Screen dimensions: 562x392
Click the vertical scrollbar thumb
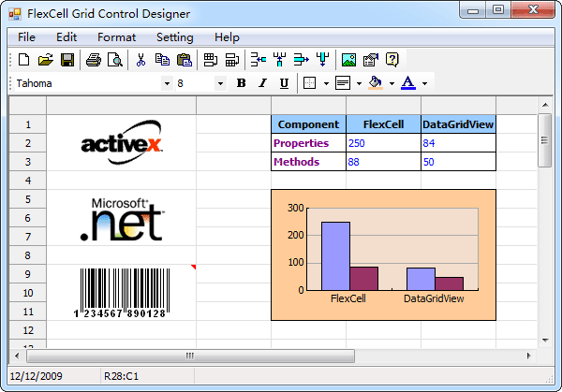pyautogui.click(x=545, y=140)
